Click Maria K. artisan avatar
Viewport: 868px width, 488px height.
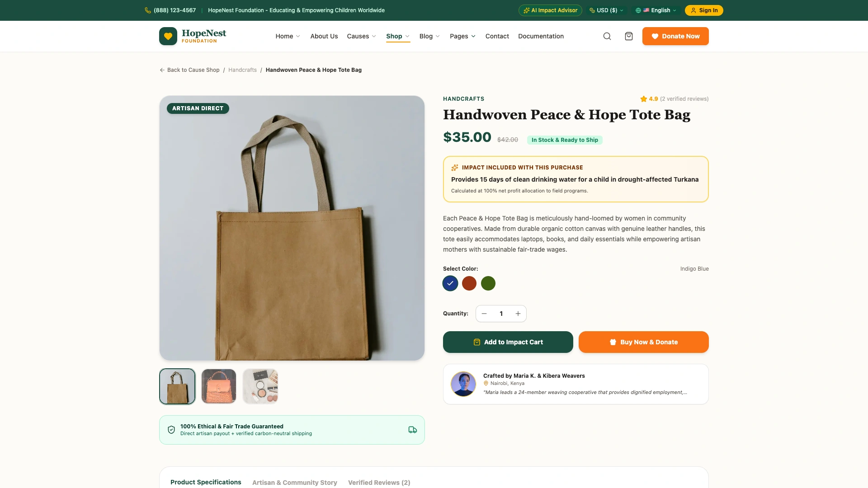(463, 384)
